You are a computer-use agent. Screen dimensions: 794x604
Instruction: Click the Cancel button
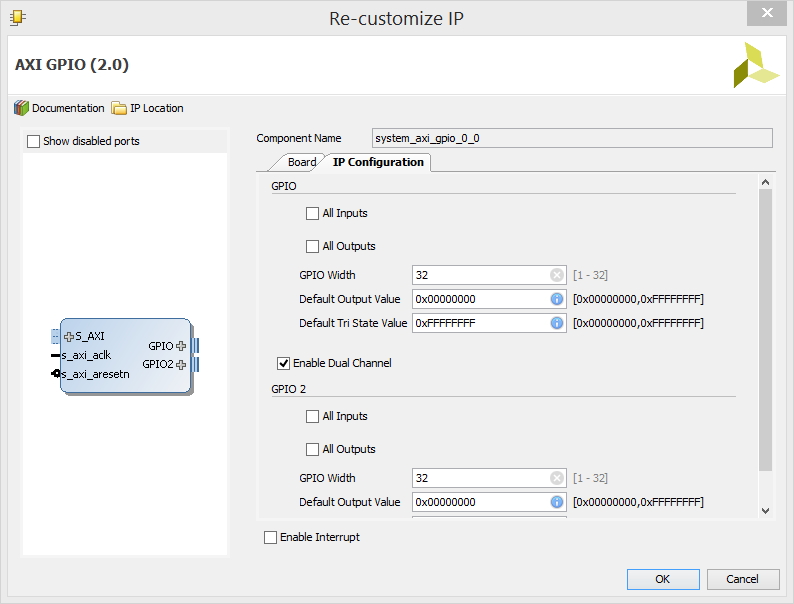[x=742, y=579]
